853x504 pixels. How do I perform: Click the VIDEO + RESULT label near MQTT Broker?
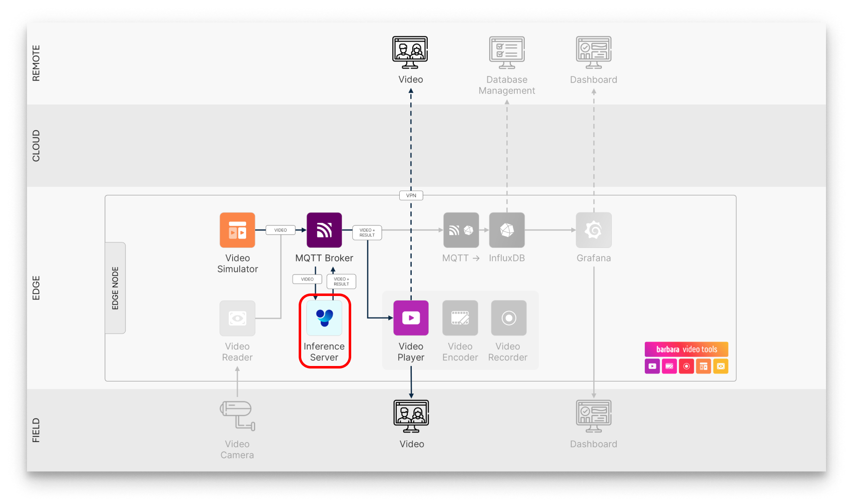[367, 232]
